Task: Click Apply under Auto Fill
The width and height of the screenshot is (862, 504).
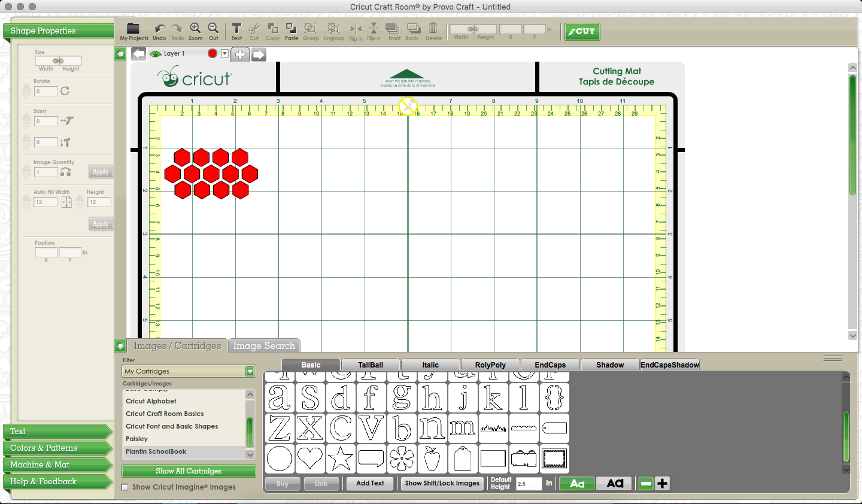Action: (x=101, y=224)
